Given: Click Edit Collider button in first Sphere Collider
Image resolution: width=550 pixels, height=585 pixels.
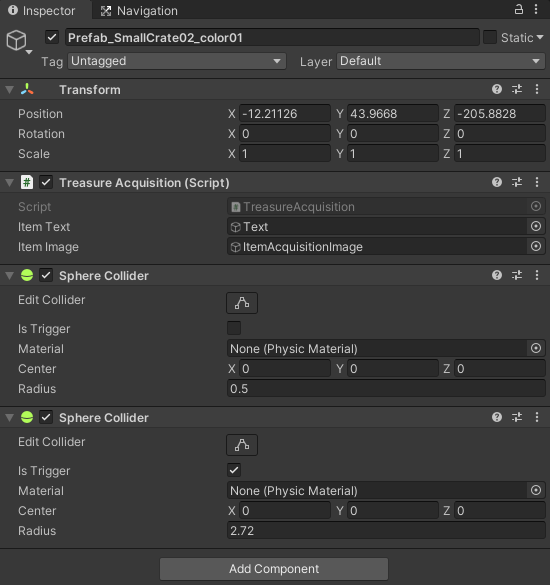Looking at the screenshot, I should 242,303.
